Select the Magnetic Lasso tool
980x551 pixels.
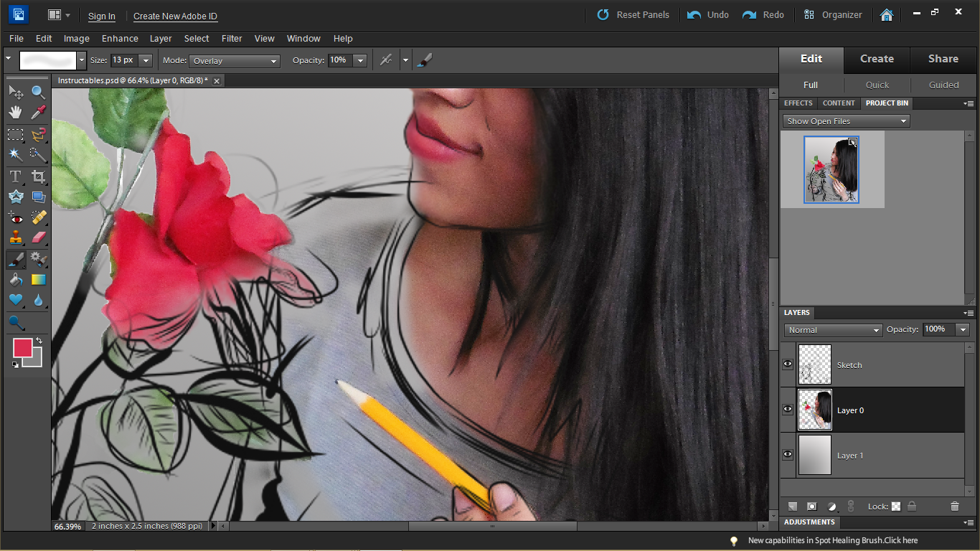[39, 134]
